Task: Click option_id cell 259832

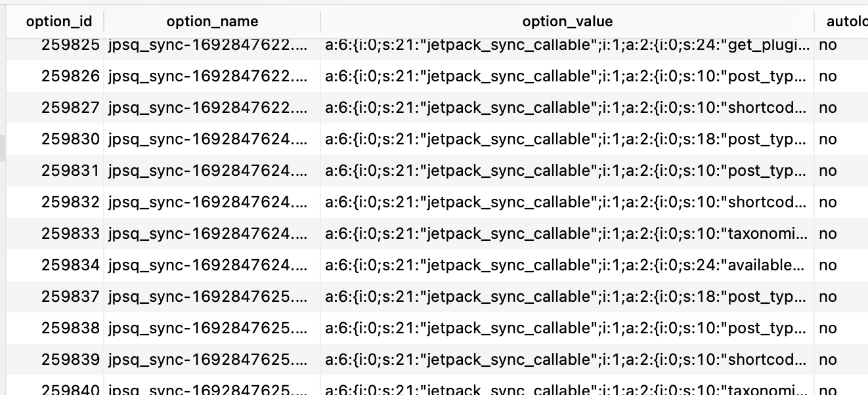Action: tap(70, 202)
